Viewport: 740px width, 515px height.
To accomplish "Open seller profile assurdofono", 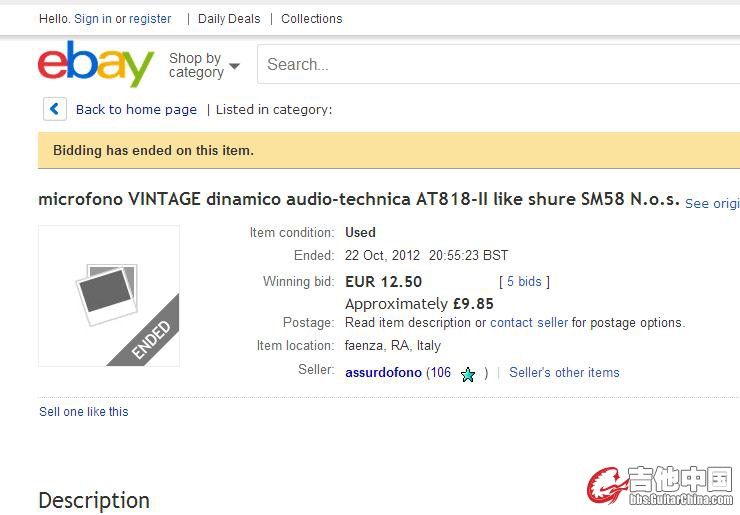I will click(383, 372).
